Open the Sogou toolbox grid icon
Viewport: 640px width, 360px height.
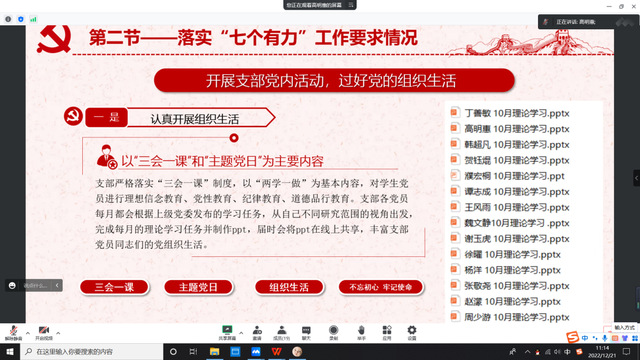pyautogui.click(x=635, y=338)
